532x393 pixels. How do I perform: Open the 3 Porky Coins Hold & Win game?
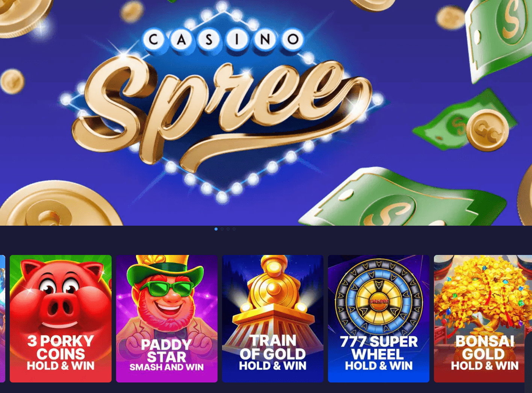(60, 319)
